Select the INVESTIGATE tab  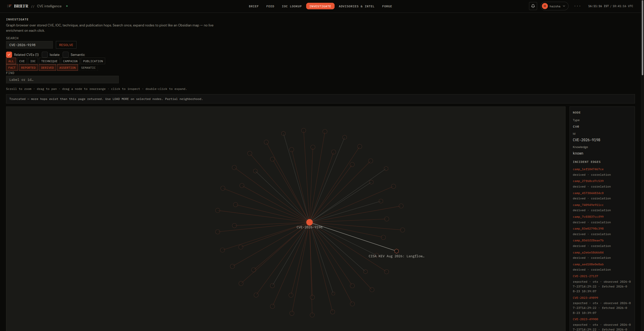click(x=320, y=6)
